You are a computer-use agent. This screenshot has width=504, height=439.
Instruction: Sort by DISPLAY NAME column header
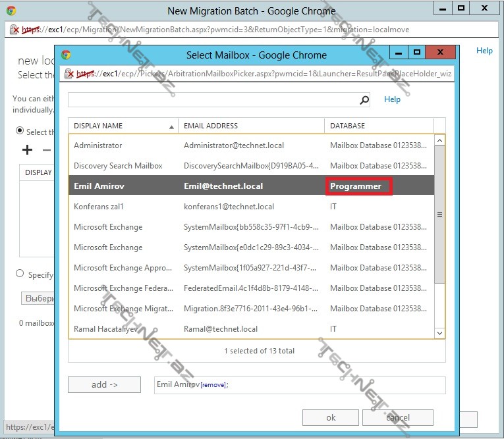pyautogui.click(x=123, y=126)
